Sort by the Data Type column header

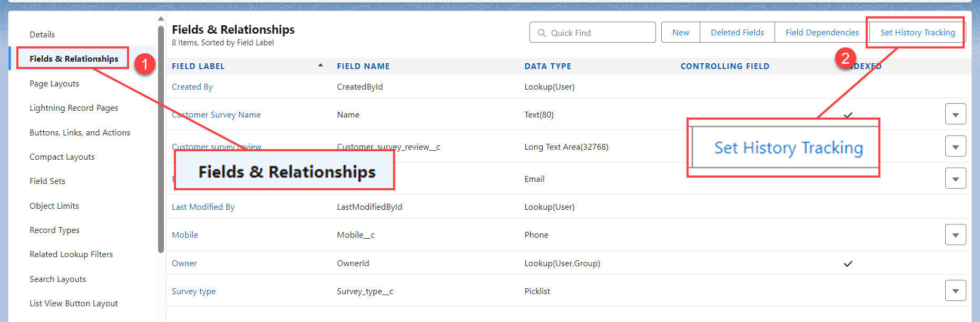point(548,66)
